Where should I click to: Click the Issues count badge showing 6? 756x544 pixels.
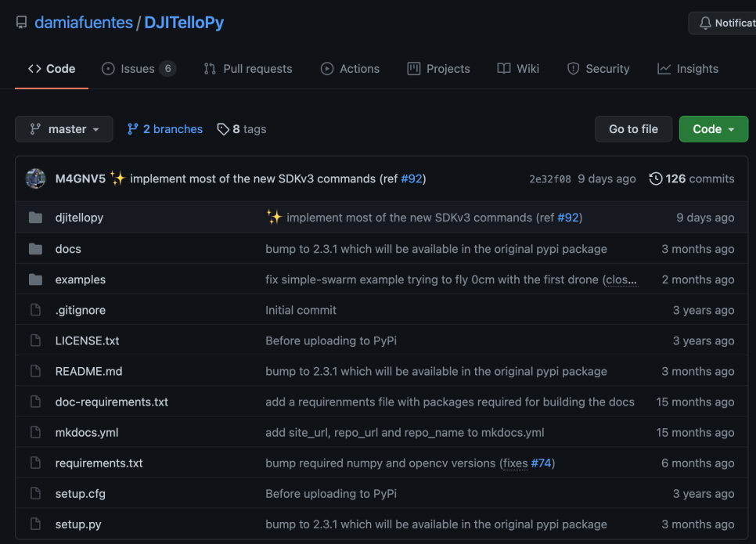pos(167,69)
